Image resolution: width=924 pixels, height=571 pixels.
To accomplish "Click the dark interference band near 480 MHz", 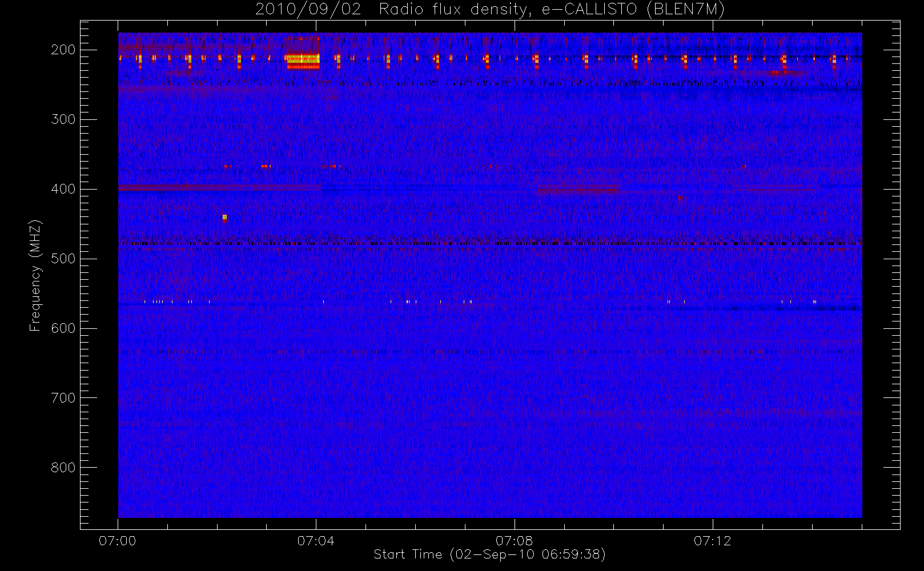I will point(489,243).
